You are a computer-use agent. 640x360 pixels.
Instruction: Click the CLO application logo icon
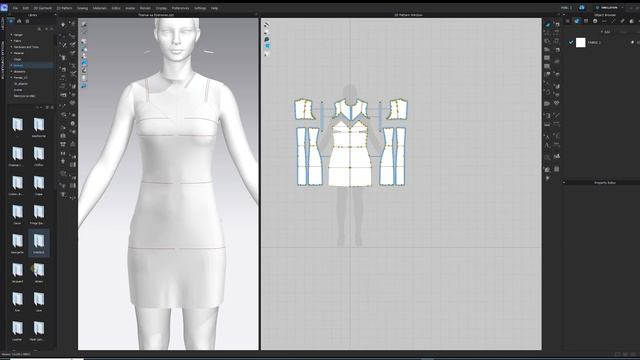click(4, 8)
